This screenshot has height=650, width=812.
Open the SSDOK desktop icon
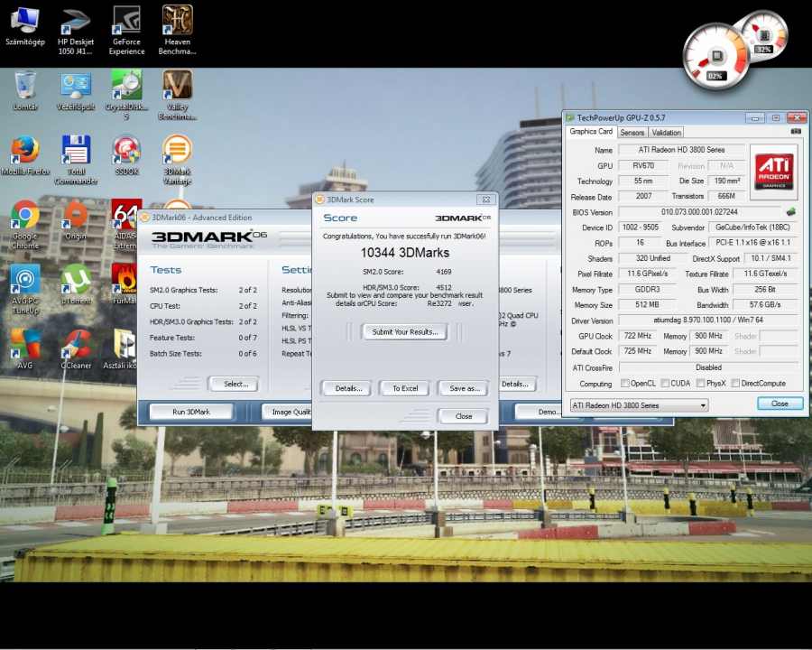(126, 155)
